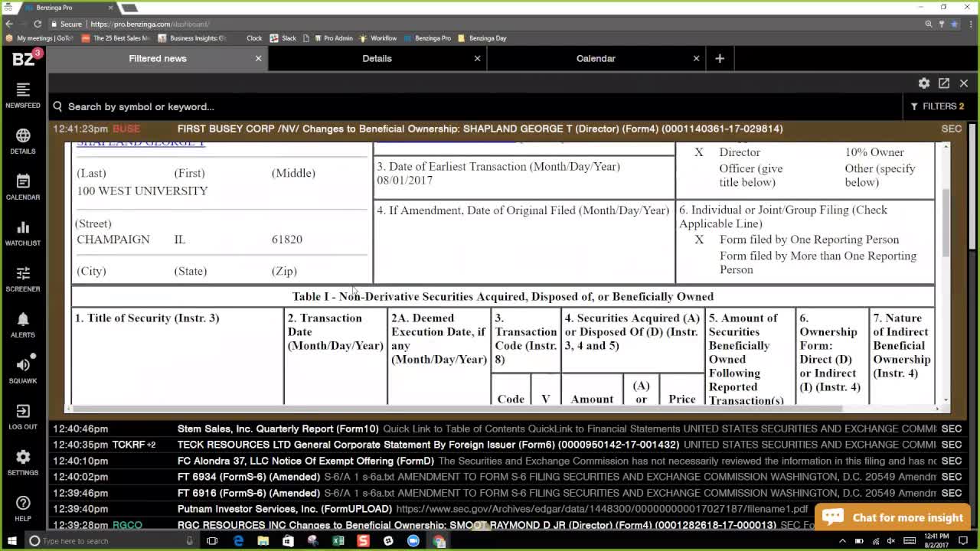
Task: Click the 12:41:23pm timestamp
Action: (x=80, y=129)
